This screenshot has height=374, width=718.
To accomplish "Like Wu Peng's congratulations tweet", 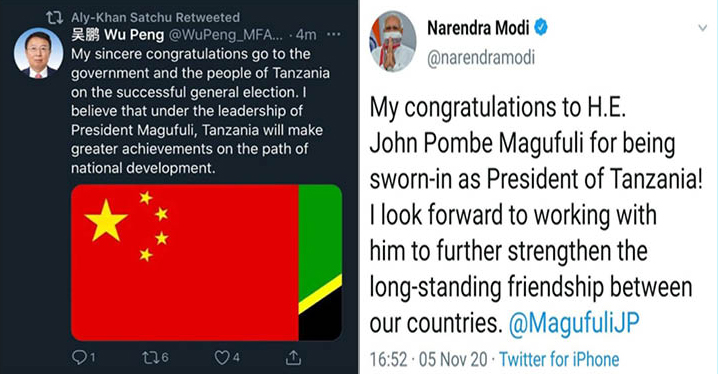I will coord(222,358).
